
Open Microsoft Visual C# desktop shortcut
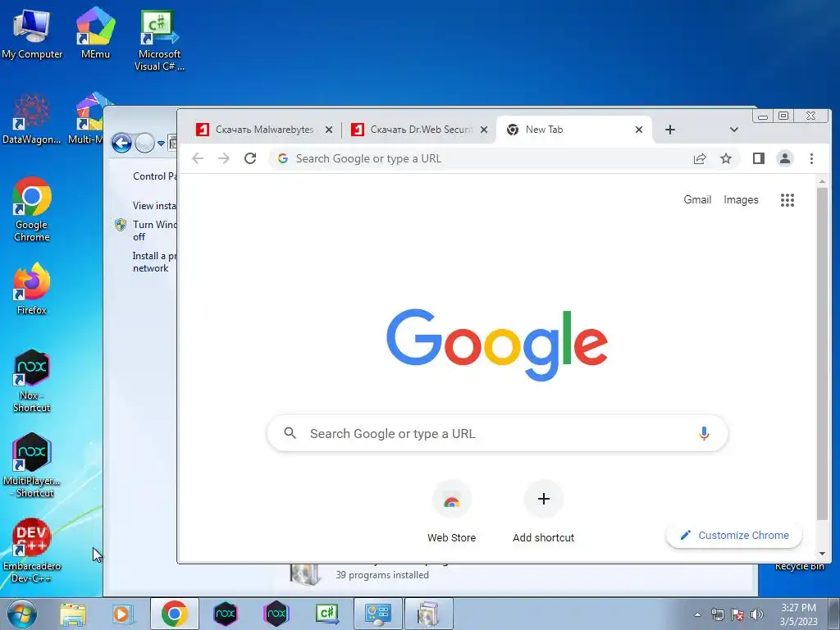(x=159, y=40)
